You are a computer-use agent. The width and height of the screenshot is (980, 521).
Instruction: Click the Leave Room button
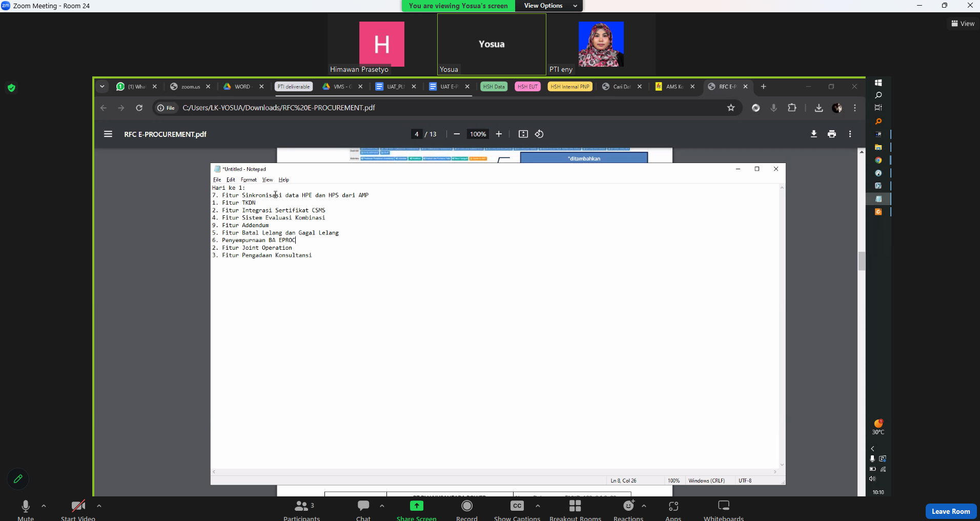click(950, 511)
